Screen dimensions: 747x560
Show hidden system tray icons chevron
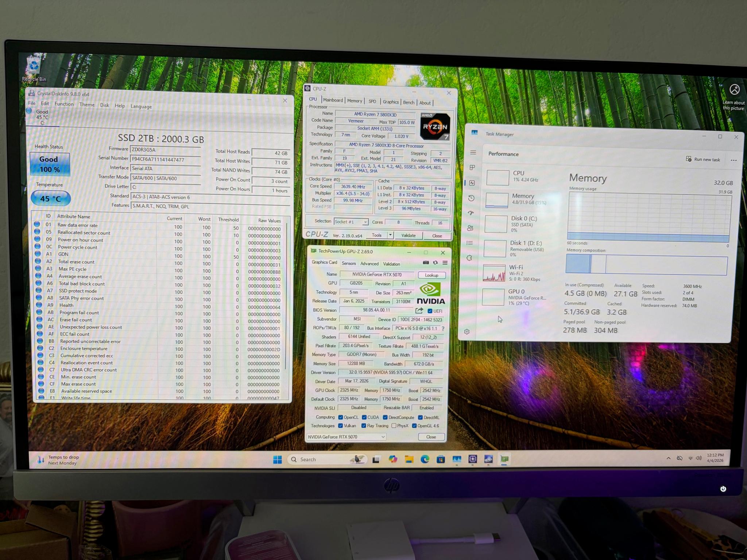pyautogui.click(x=668, y=458)
